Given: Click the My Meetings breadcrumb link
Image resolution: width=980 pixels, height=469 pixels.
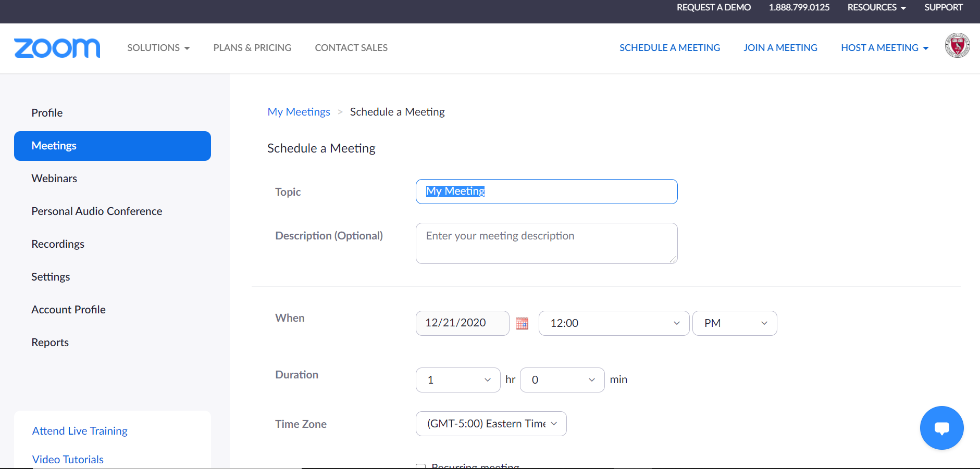Looking at the screenshot, I should coord(299,112).
